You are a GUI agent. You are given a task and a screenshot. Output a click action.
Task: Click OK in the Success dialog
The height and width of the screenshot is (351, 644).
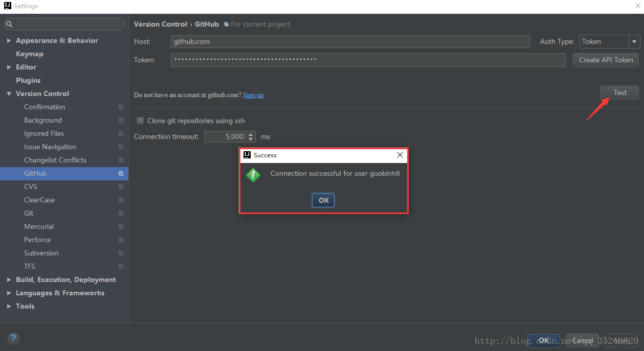coord(323,200)
